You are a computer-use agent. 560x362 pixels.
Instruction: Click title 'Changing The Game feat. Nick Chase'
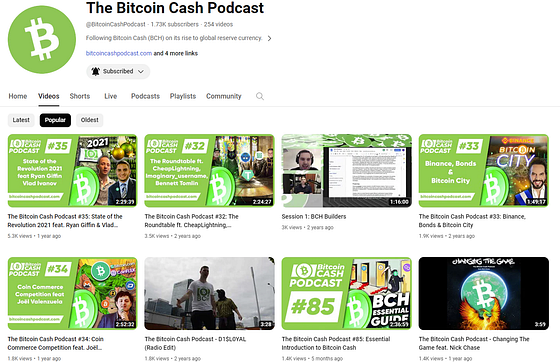pos(474,343)
